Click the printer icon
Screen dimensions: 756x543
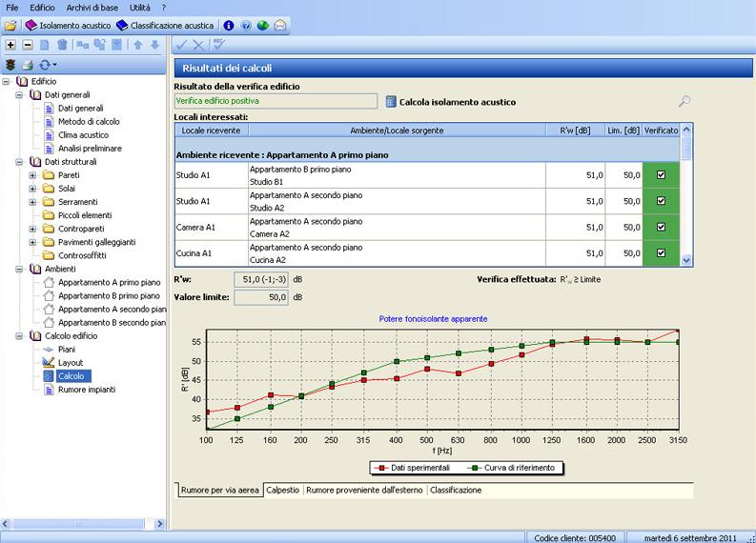[x=28, y=65]
